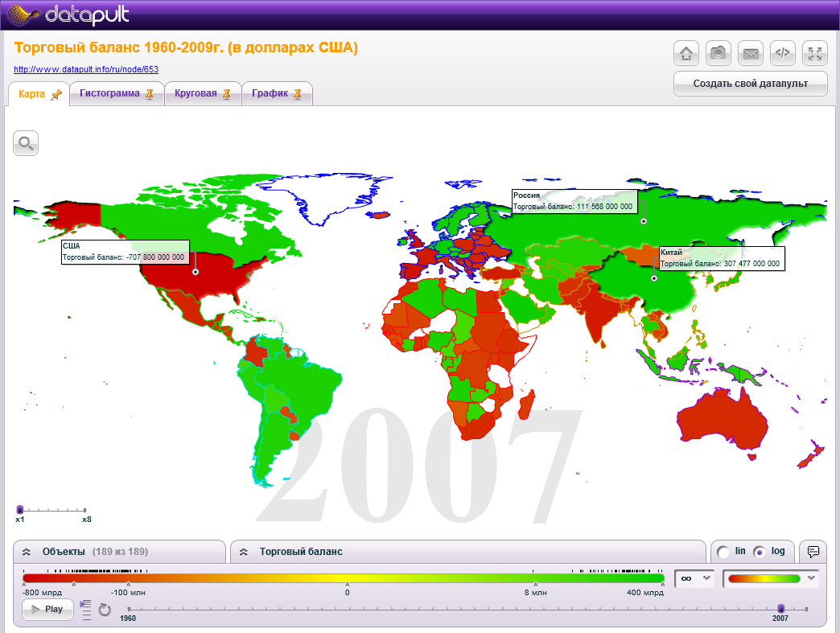Open the infinity symbol dropdown
The image size is (840, 633).
coord(694,578)
